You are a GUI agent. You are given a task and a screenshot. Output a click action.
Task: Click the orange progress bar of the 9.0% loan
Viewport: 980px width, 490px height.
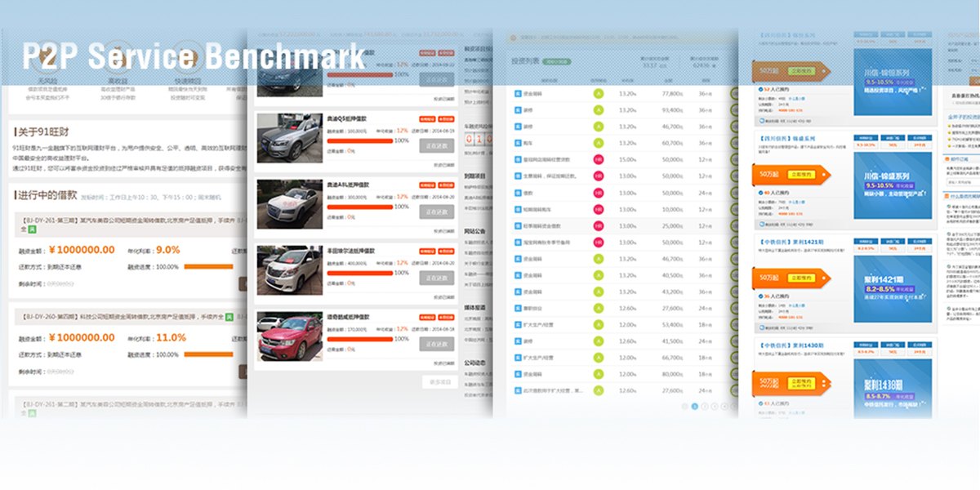[208, 266]
